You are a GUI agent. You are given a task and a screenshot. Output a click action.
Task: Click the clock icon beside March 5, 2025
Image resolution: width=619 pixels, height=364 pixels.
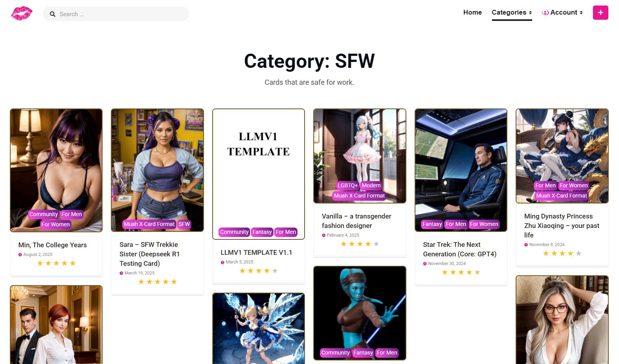223,262
